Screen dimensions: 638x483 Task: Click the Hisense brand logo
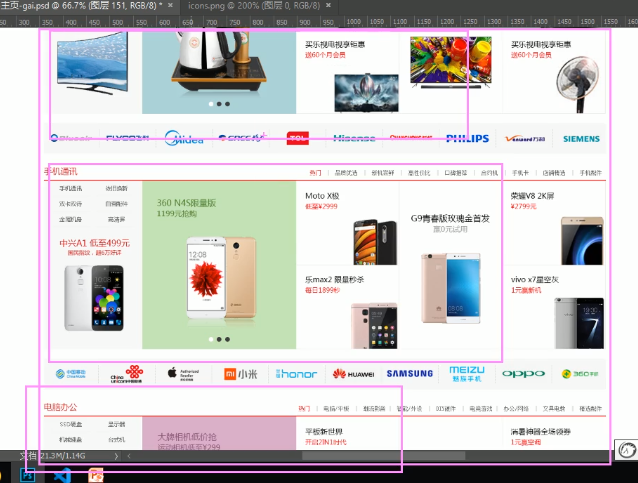click(x=354, y=138)
